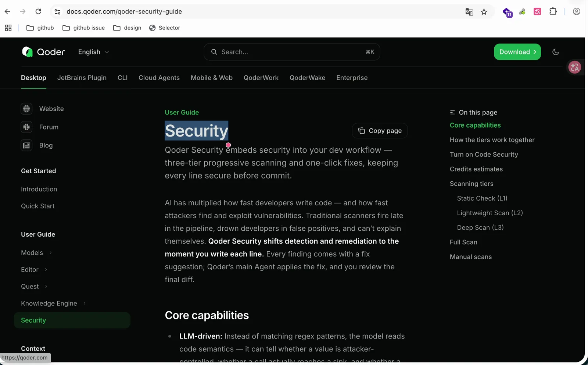This screenshot has width=588, height=365.
Task: Reload the page
Action: click(38, 11)
